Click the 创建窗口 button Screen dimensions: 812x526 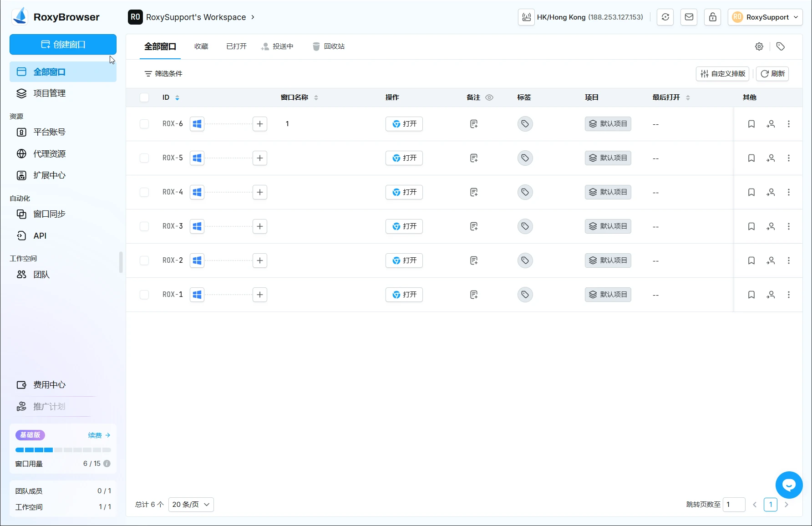[x=63, y=45]
